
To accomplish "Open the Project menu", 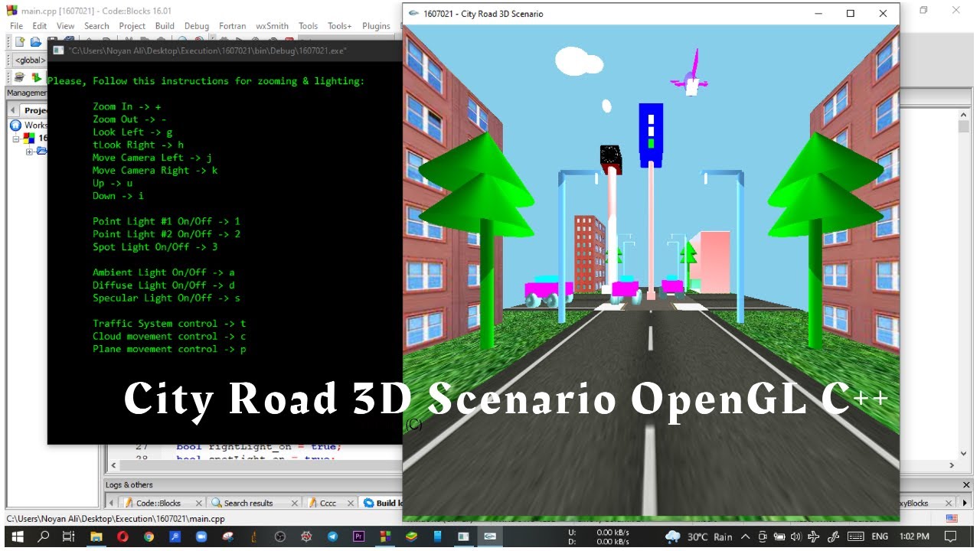I will tap(132, 26).
